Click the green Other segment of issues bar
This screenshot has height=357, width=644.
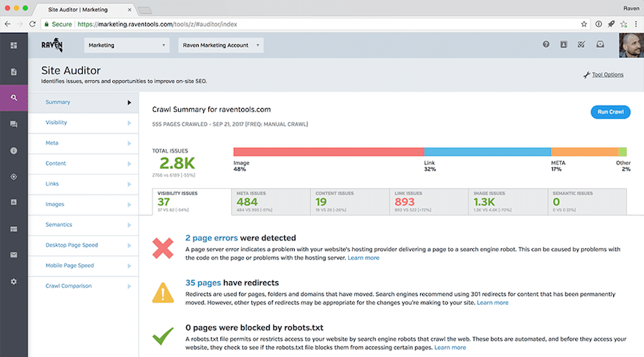pos(623,152)
